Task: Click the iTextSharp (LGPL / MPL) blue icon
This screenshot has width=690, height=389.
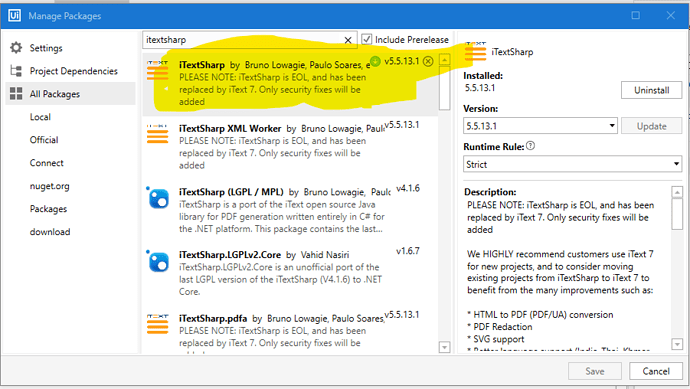Action: pyautogui.click(x=158, y=198)
